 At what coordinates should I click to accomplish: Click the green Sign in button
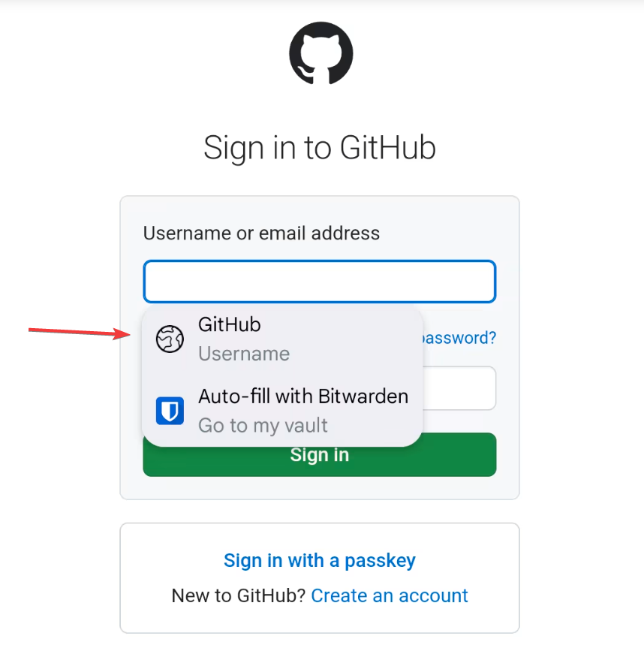(x=320, y=461)
